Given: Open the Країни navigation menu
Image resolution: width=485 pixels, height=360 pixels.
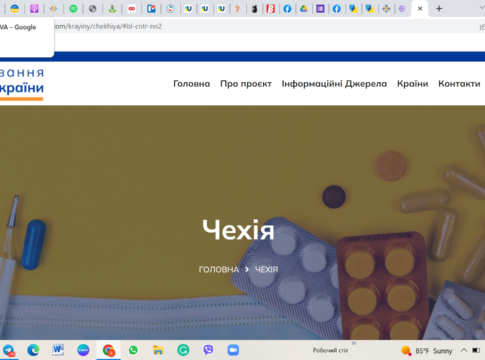Looking at the screenshot, I should pyautogui.click(x=413, y=84).
